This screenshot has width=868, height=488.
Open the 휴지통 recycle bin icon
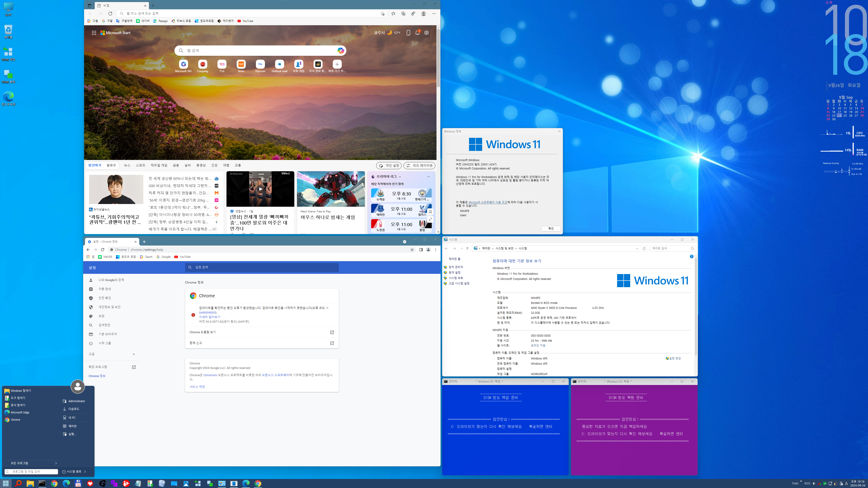8,32
